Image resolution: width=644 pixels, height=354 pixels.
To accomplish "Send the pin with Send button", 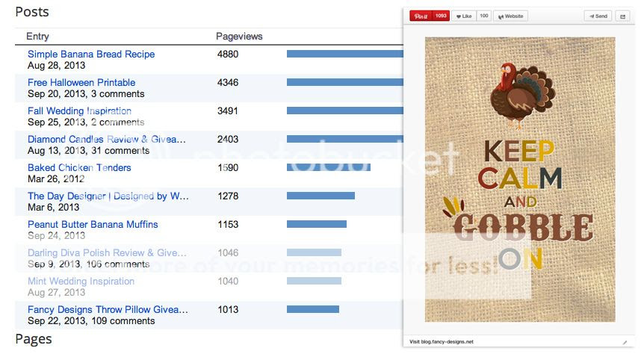I will pyautogui.click(x=598, y=16).
